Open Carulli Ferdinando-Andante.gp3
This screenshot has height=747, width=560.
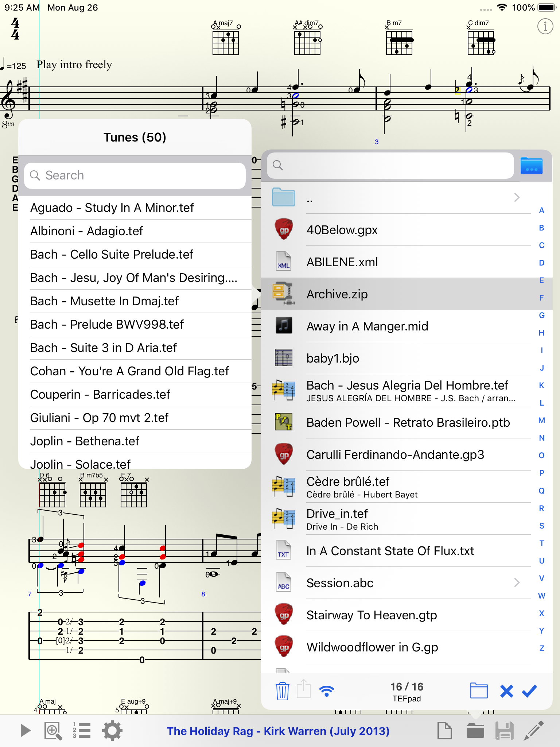(396, 454)
